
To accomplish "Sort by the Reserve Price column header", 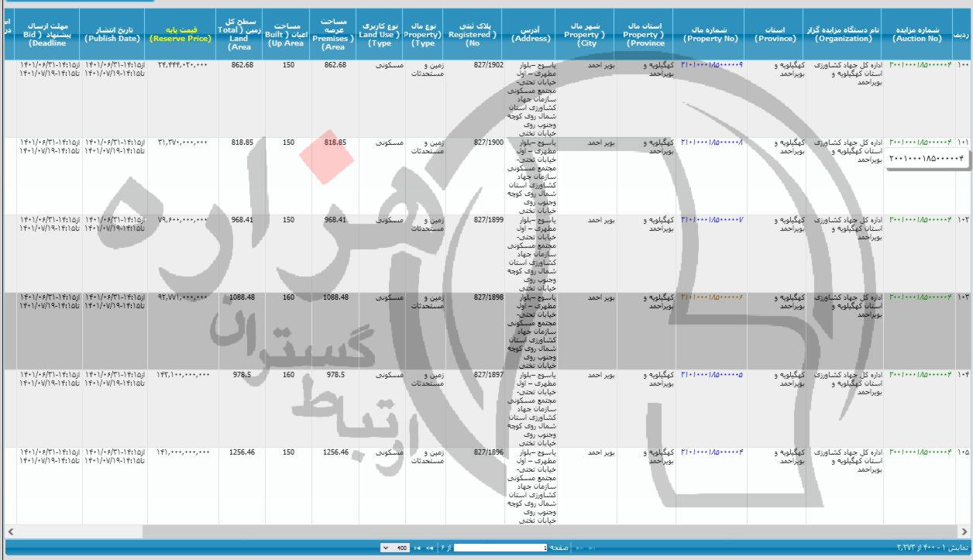I will (180, 34).
